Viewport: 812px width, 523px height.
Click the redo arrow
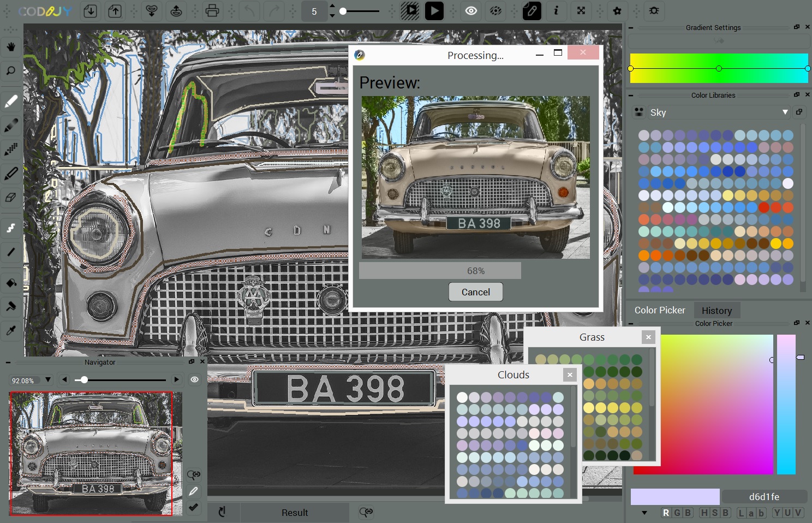[x=274, y=11]
